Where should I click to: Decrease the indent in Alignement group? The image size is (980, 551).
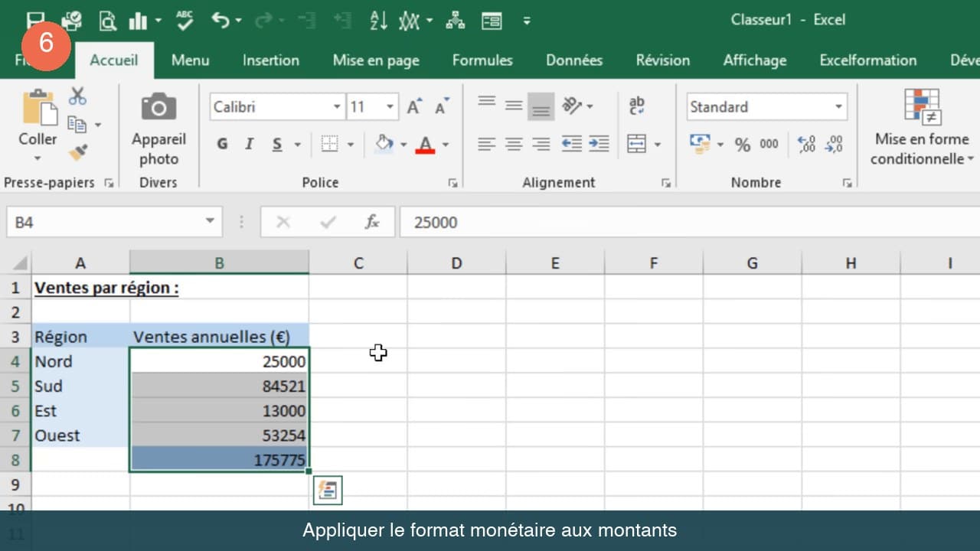tap(571, 143)
